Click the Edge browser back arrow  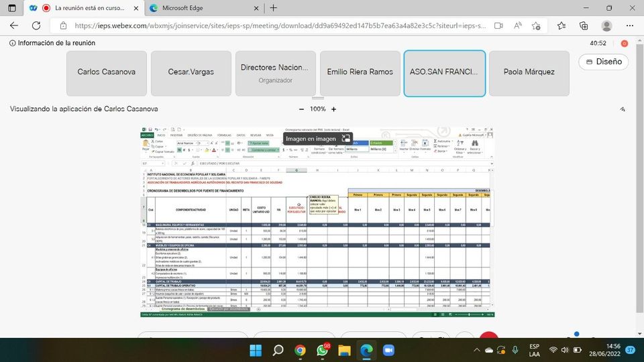15,25
